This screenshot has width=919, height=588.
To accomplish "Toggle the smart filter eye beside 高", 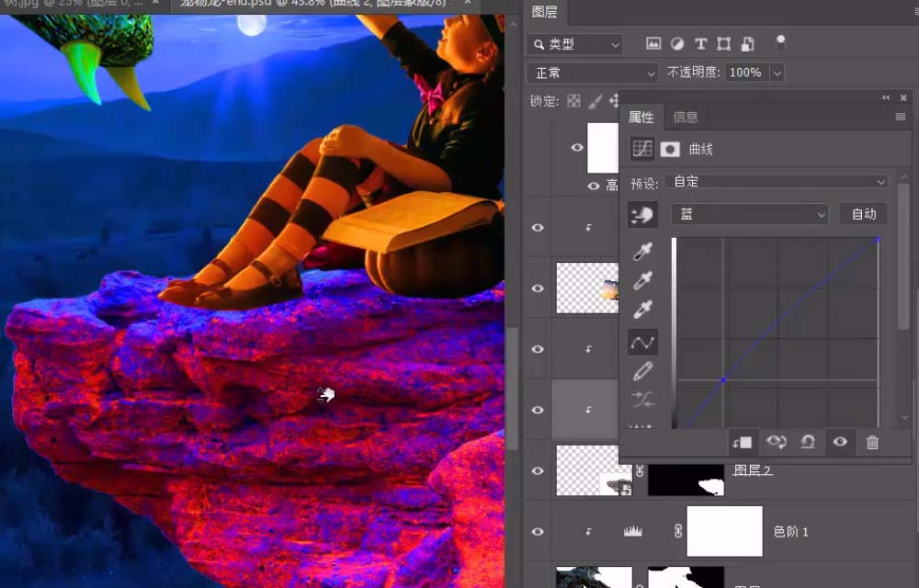I will pos(594,186).
